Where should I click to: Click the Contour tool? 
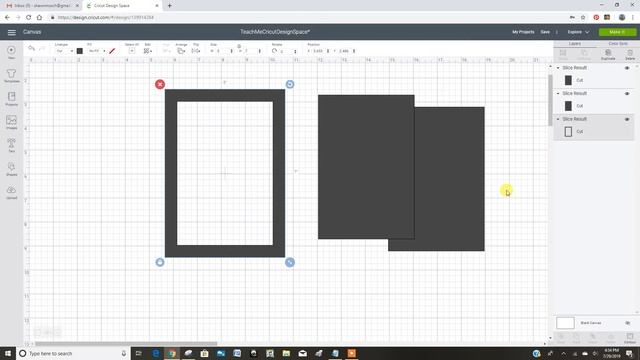[630, 338]
